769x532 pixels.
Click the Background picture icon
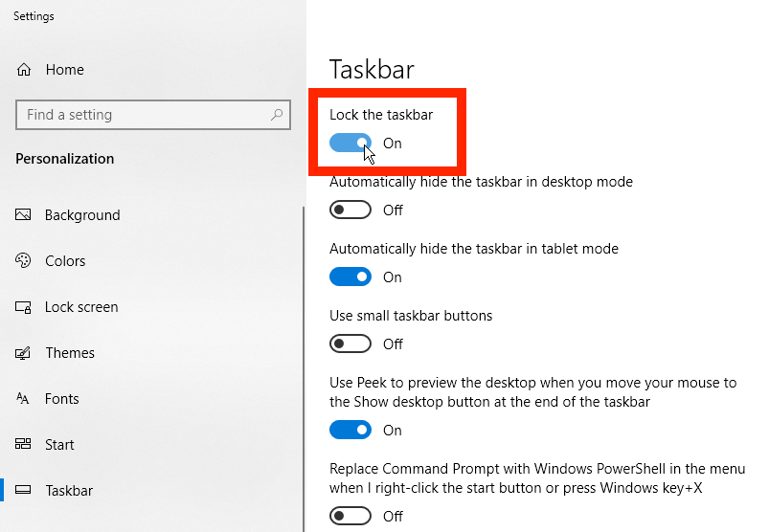click(23, 214)
